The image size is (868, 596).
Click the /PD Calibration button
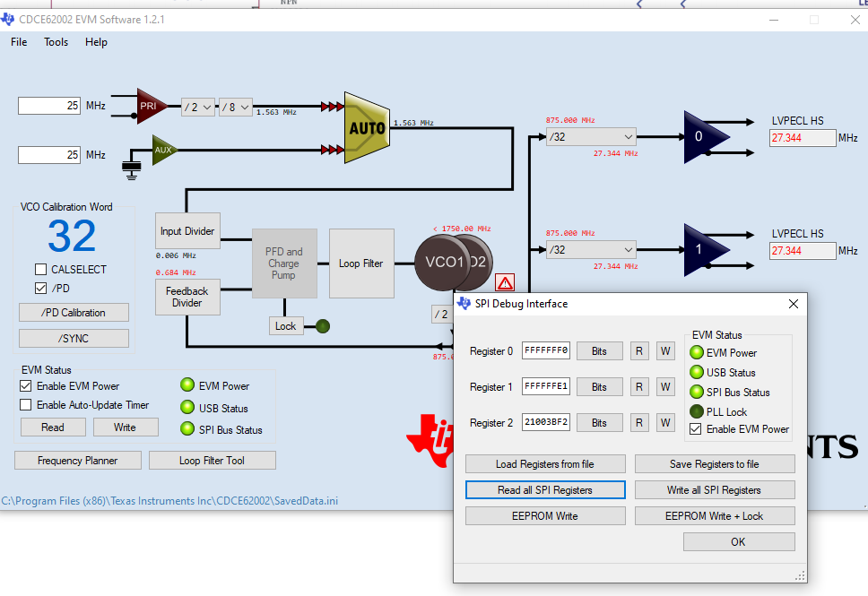(x=74, y=312)
